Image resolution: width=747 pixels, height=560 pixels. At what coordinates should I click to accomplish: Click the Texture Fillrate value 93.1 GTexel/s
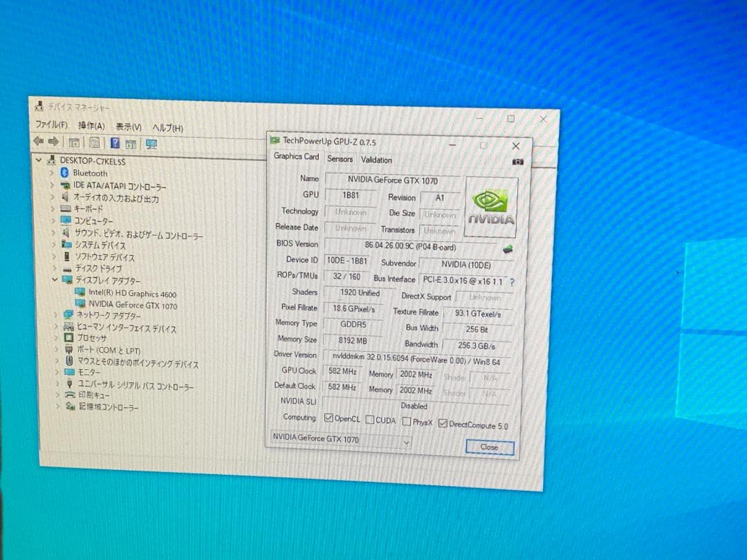(x=478, y=314)
